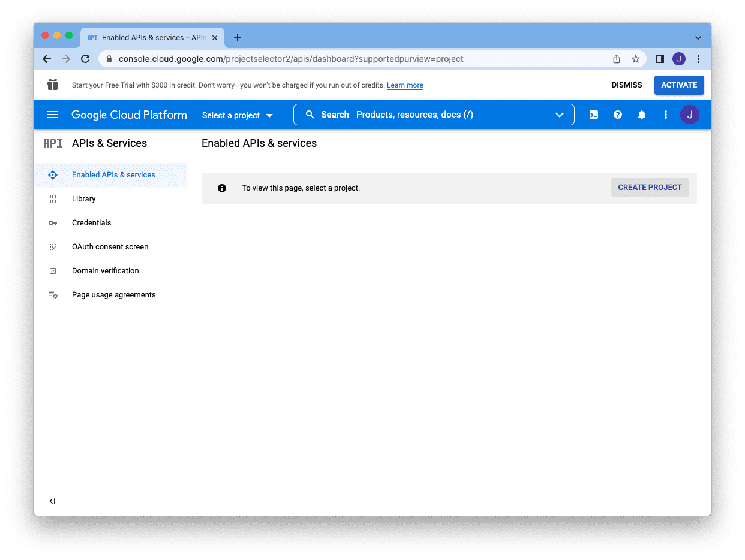Activate the free trial

point(679,85)
